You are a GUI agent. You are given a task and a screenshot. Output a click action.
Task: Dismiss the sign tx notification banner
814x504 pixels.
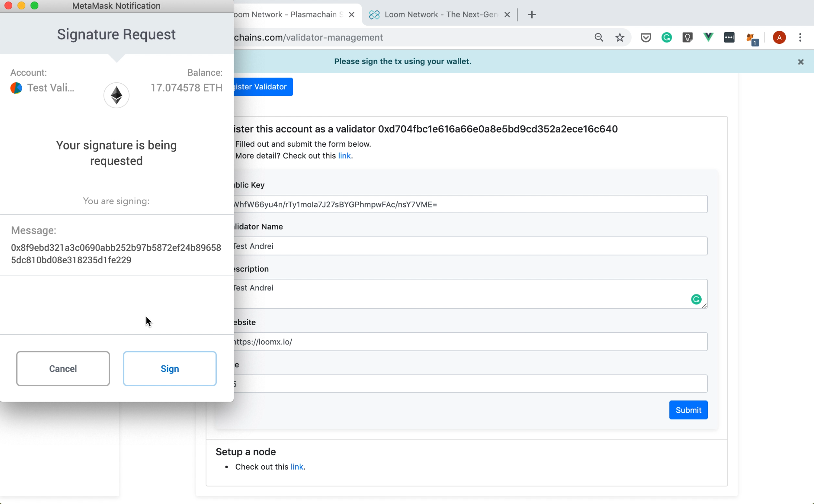801,62
